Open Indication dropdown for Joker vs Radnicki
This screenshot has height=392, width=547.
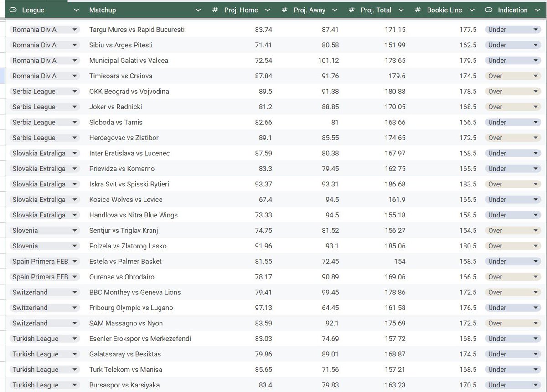pyautogui.click(x=536, y=107)
